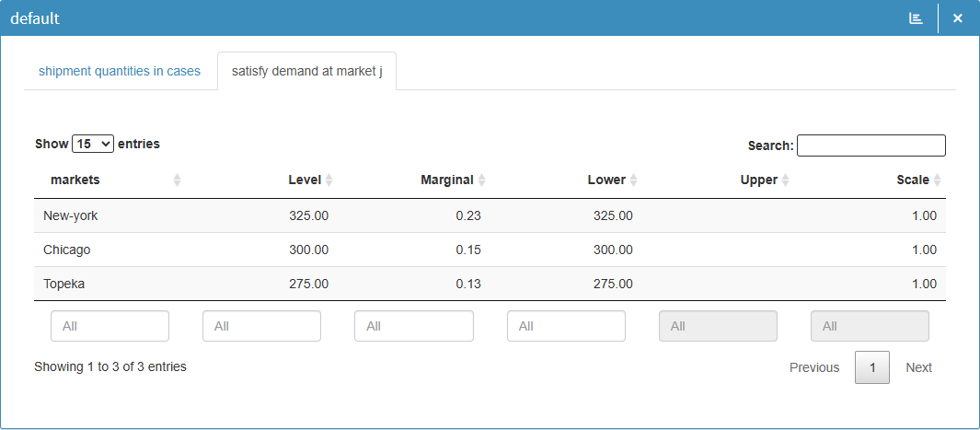Switch to shipment quantities in cases tab
This screenshot has width=980, height=430.
click(x=120, y=71)
